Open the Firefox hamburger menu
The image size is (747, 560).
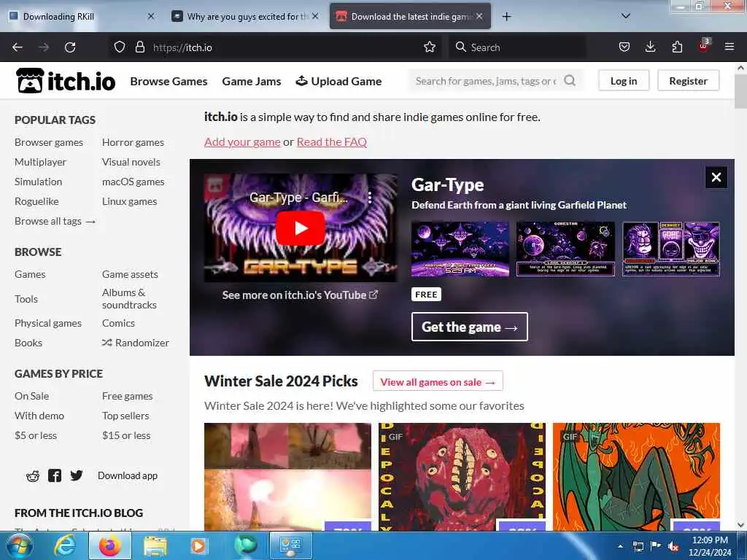click(x=729, y=47)
